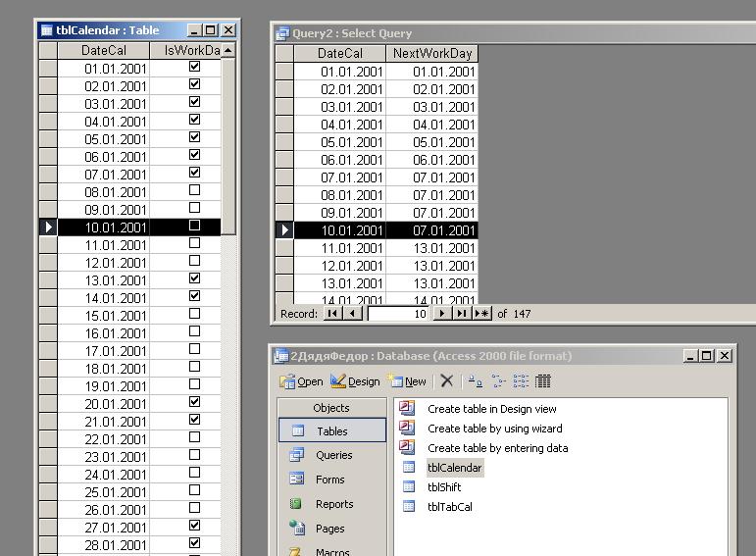Add new record in Query2 navigator

[x=481, y=314]
